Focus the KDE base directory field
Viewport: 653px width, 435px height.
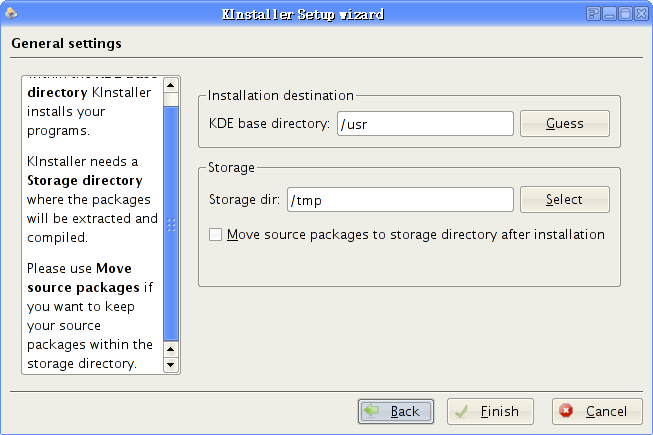pos(425,124)
